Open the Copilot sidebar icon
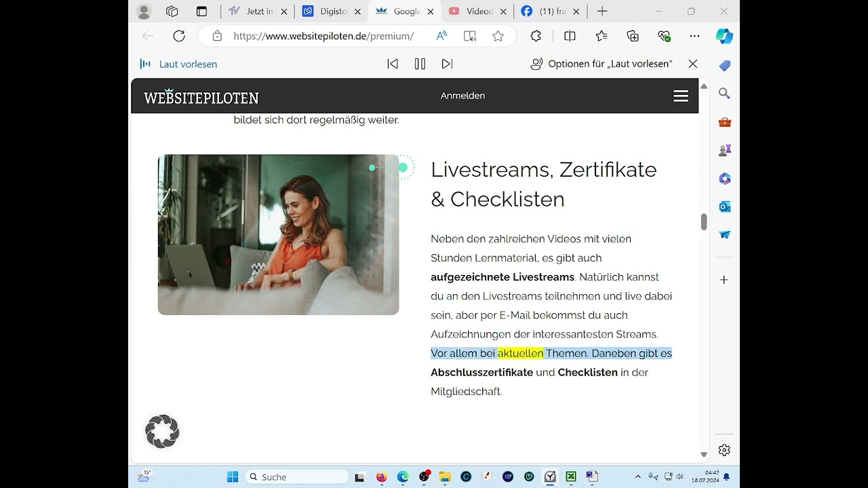Viewport: 868px width, 488px height. coord(725,36)
